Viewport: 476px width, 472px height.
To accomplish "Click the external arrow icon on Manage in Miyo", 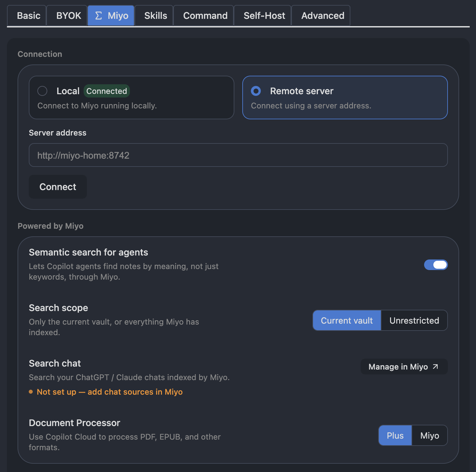I will point(435,367).
